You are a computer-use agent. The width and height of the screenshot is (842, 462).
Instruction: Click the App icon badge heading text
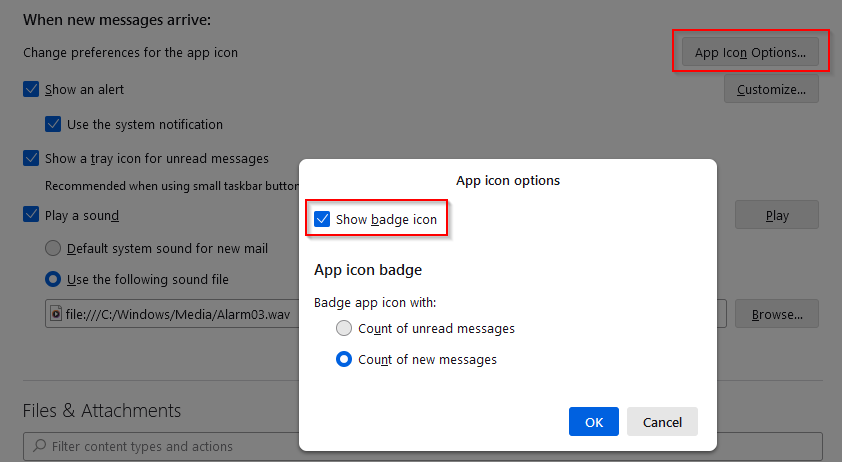click(x=368, y=270)
